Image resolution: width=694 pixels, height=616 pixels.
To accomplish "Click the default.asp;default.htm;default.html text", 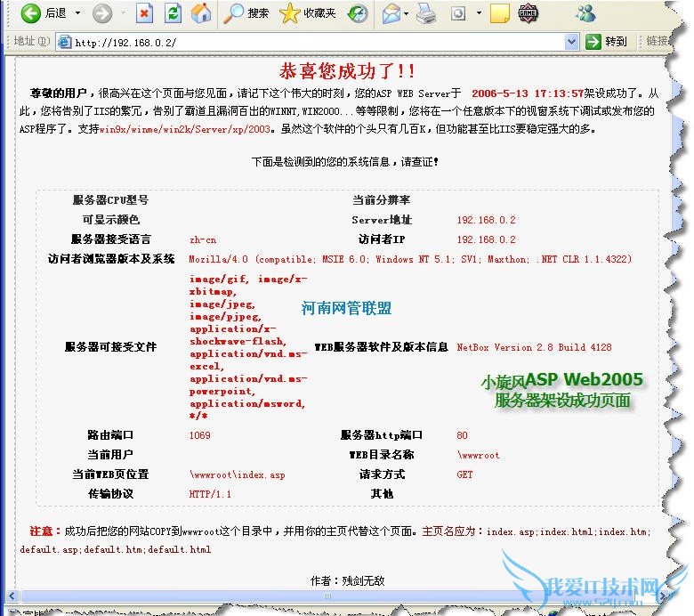I will pyautogui.click(x=115, y=549).
